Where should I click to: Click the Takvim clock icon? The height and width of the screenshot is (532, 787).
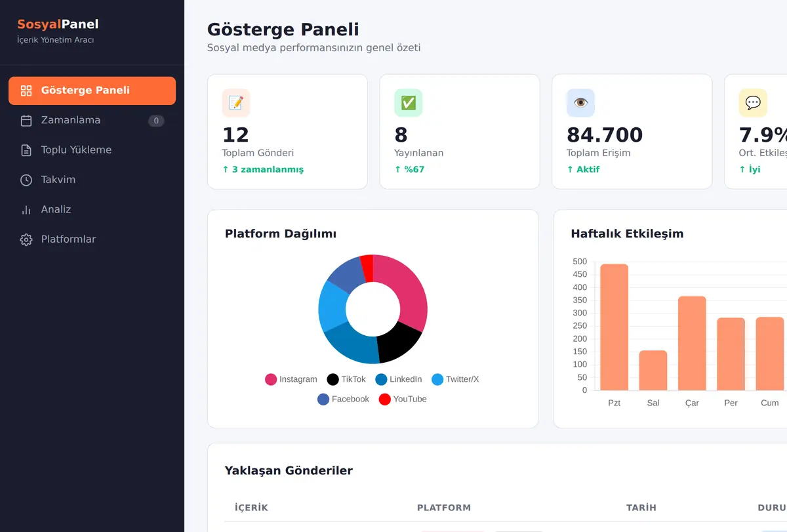click(x=26, y=180)
